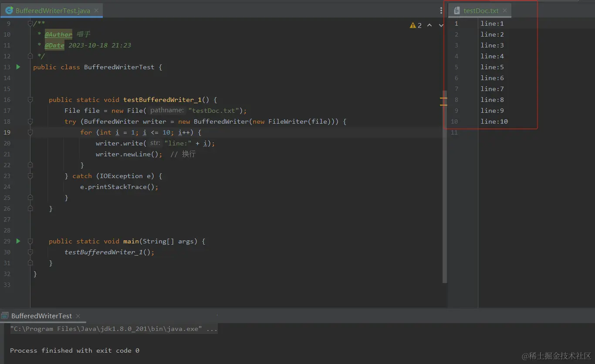Click the java.exe command line in the console
Viewport: 595px width, 364px height.
pyautogui.click(x=114, y=329)
